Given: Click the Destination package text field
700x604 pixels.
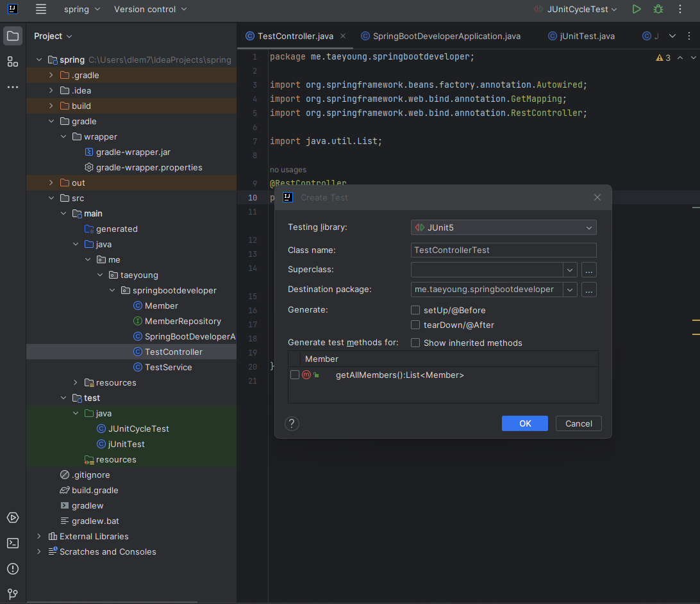Looking at the screenshot, I should click(x=487, y=290).
